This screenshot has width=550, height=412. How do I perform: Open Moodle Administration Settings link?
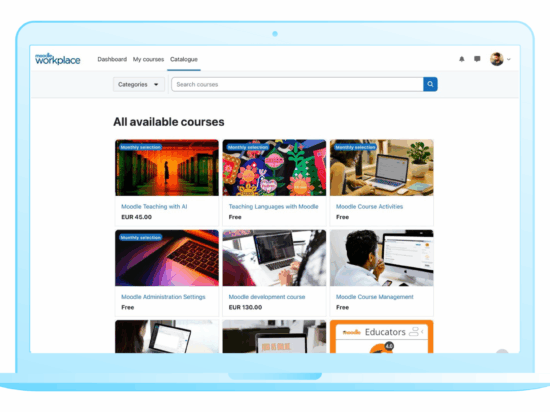click(x=163, y=297)
